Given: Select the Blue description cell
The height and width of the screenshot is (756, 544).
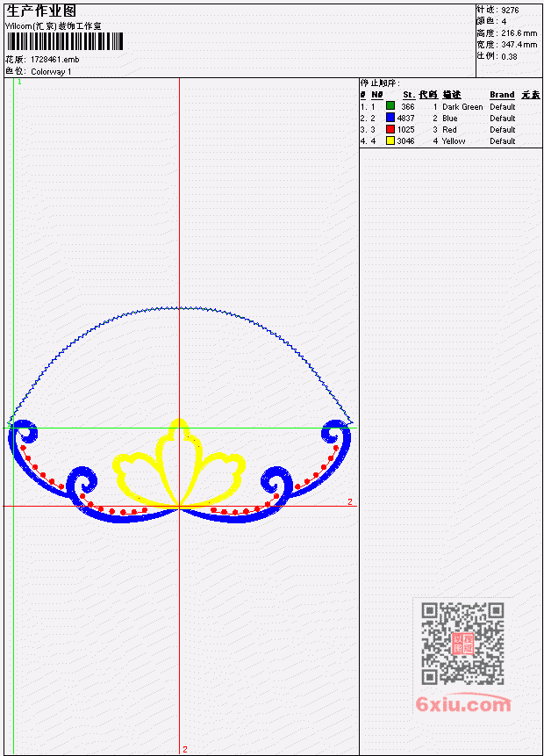Looking at the screenshot, I should (x=450, y=119).
